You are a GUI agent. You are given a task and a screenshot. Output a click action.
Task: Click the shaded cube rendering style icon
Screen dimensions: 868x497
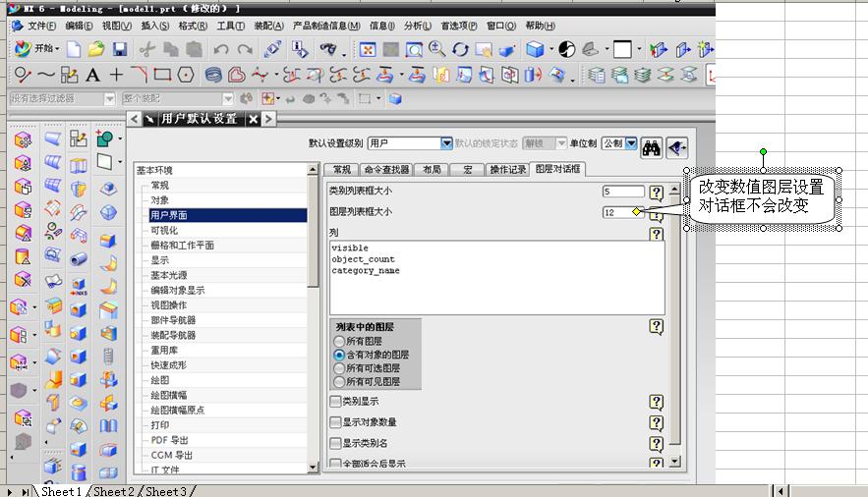535,50
